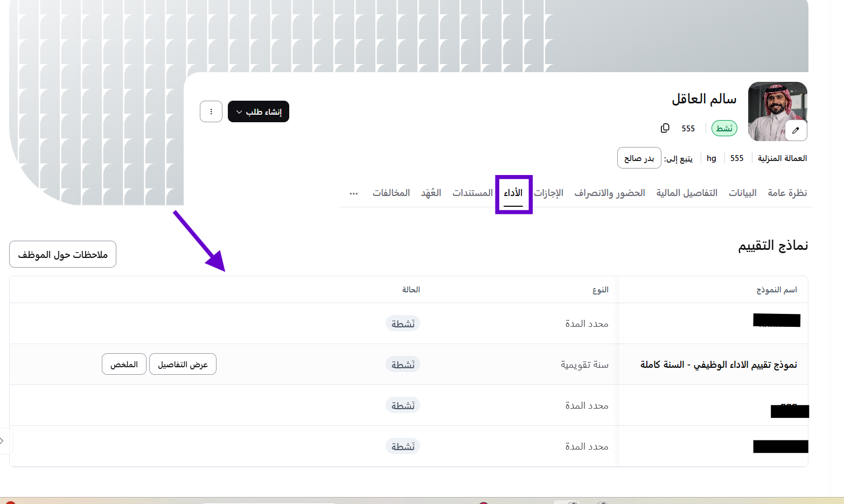844x504 pixels.
Task: Open the العُهَد tab
Action: coord(431,193)
